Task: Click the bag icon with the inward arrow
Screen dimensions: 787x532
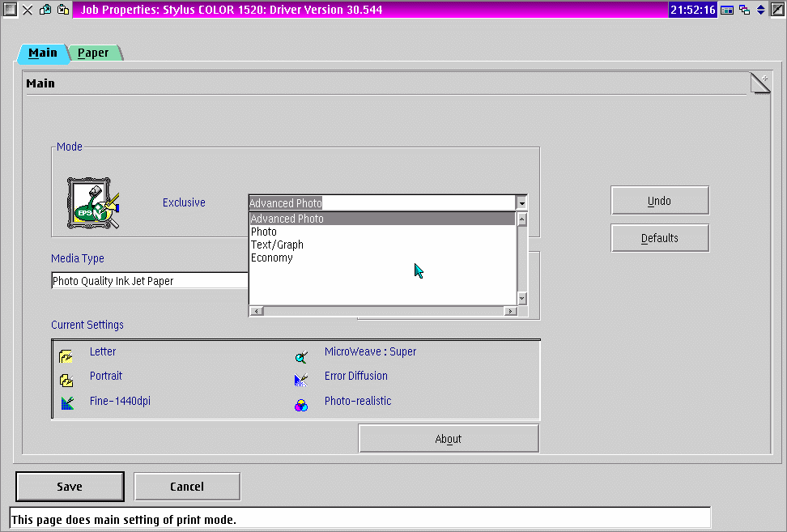Action: coord(63,10)
